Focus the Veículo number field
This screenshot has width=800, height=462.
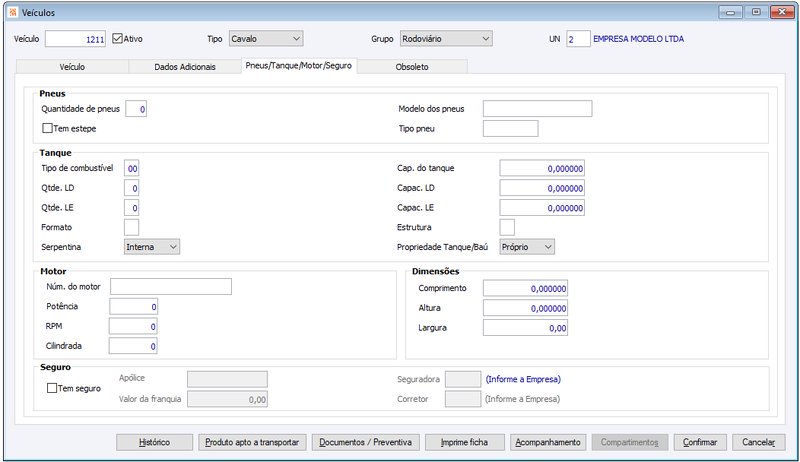pyautogui.click(x=76, y=39)
